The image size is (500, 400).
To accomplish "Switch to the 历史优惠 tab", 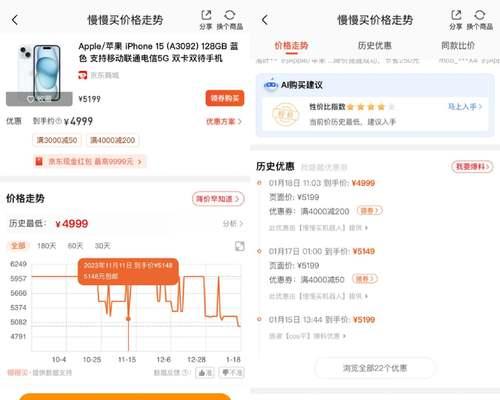I will tap(375, 46).
